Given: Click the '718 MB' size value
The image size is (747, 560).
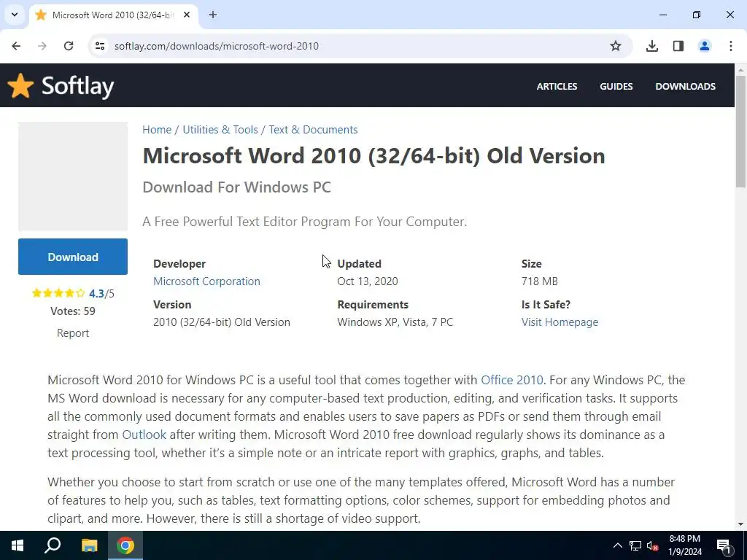Looking at the screenshot, I should click(x=539, y=281).
